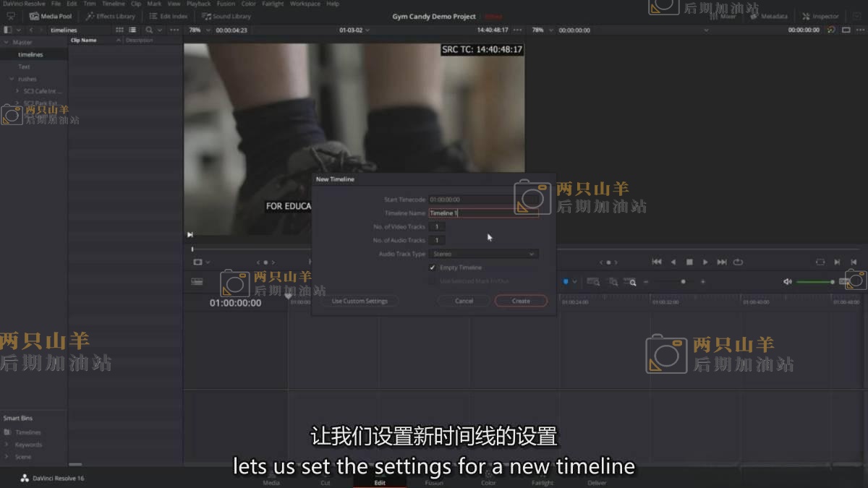Open the Effects Library panel

click(111, 16)
